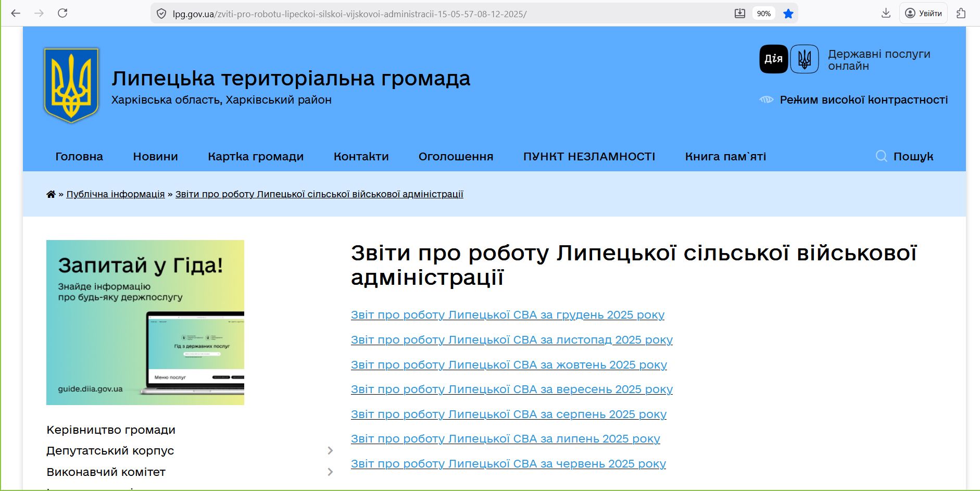The height and width of the screenshot is (491, 980).
Task: Click the Lypetska hromada coat of arms logo
Action: pos(71,84)
